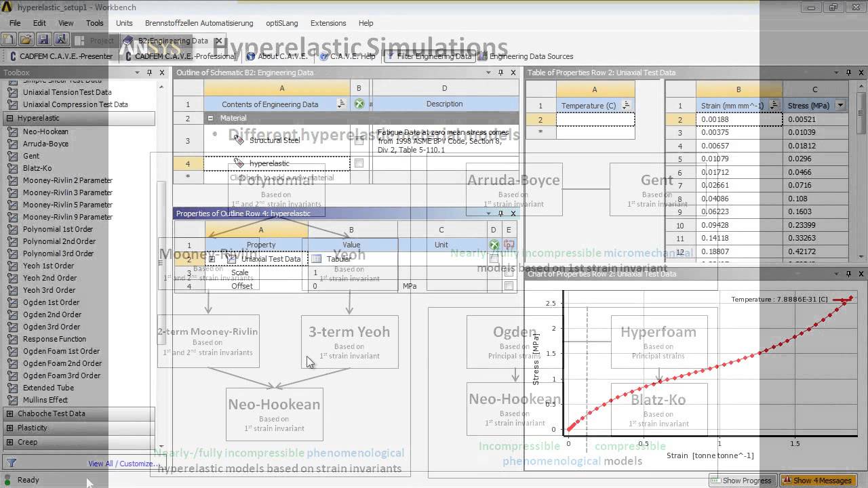Select Response Function in Toolbox
The image size is (868, 488).
[x=54, y=339]
